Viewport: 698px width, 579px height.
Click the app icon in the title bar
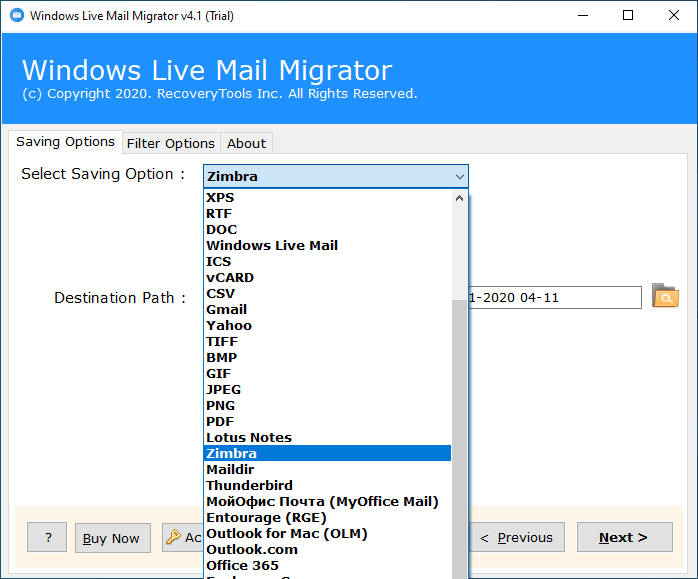17,15
